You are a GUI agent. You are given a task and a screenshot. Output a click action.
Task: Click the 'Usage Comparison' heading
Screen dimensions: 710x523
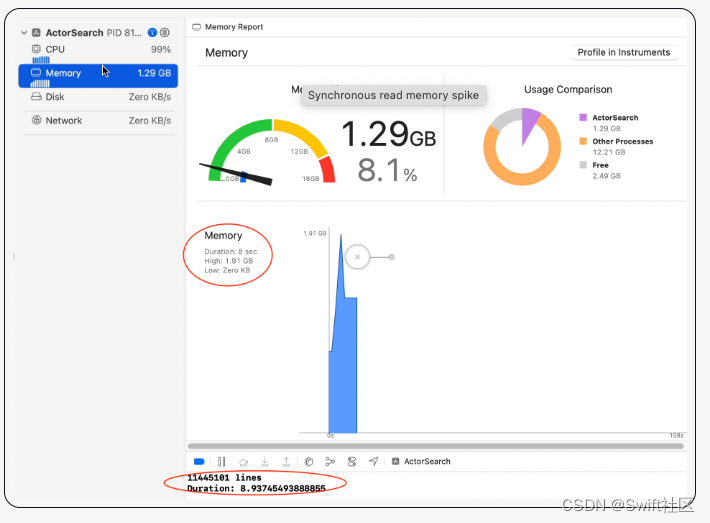click(568, 90)
